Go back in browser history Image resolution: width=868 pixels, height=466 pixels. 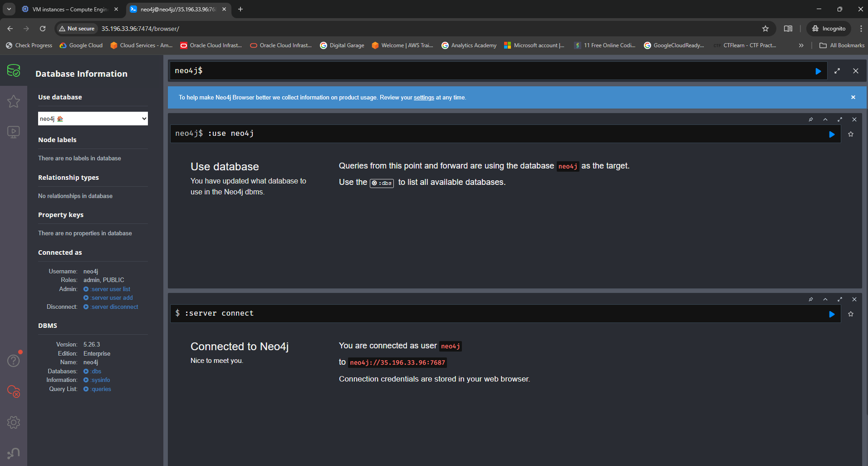click(10, 29)
